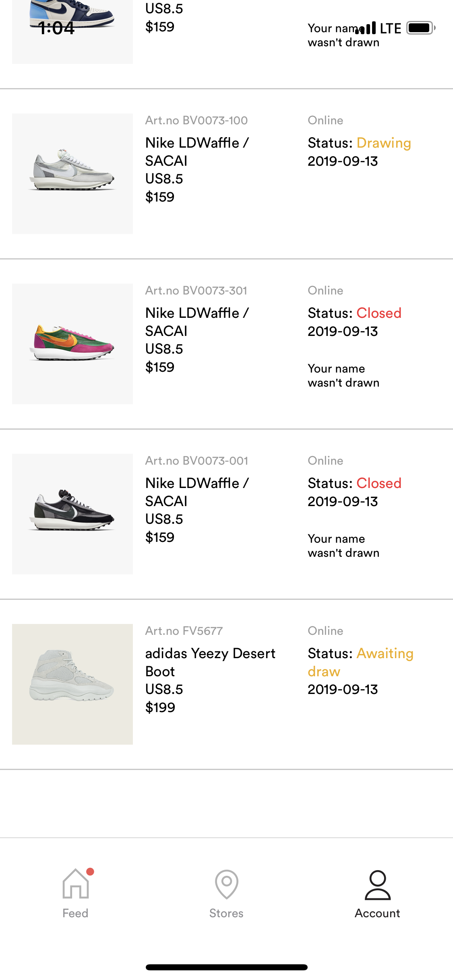Image resolution: width=453 pixels, height=980 pixels.
Task: Tap the cellular signal bars icon
Action: click(x=366, y=28)
